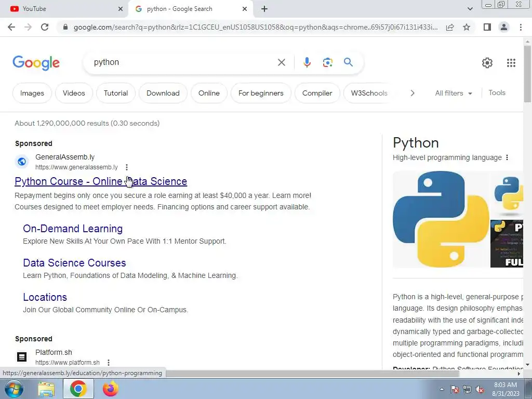532x399 pixels.
Task: Select the Download filter chip
Action: point(163,93)
